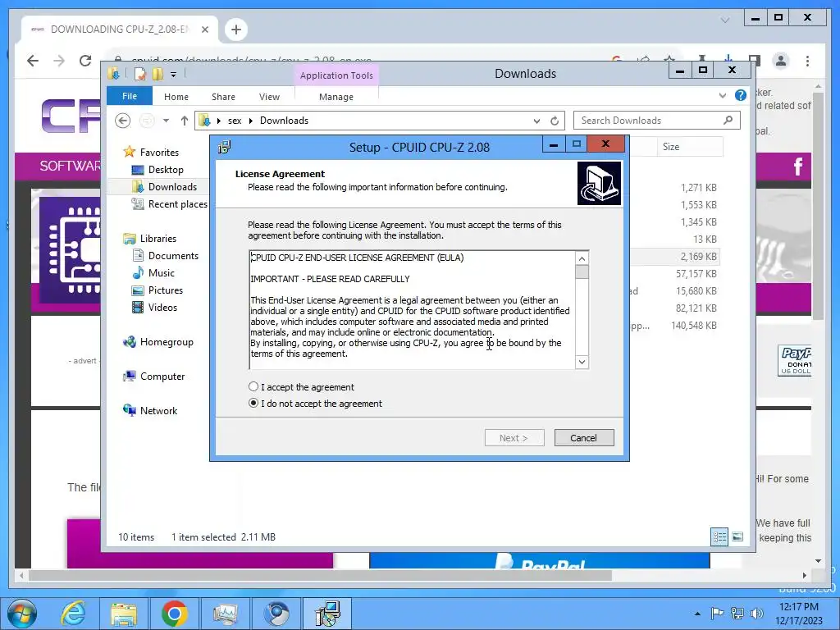Open Music library in navigation pane
The width and height of the screenshot is (840, 630).
click(162, 272)
